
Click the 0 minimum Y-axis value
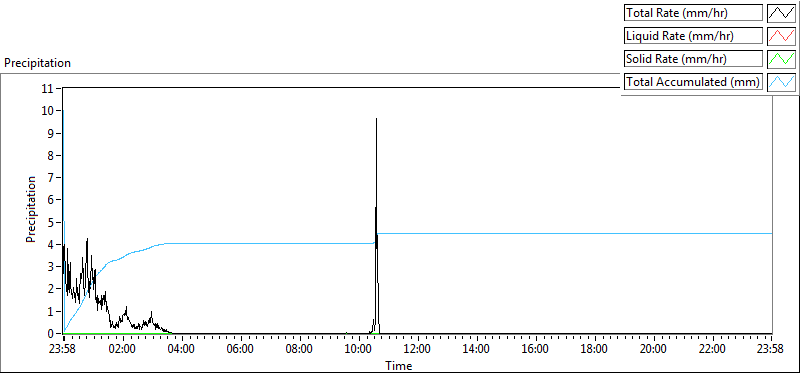(52, 334)
